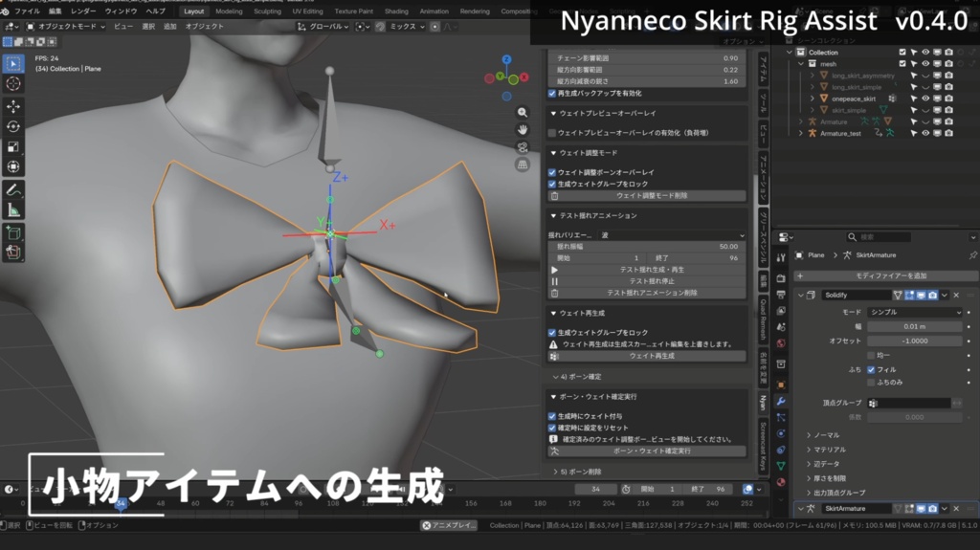This screenshot has height=550, width=980.
Task: Toggle 生成ウェイトグループをロック in ウェイト再生成
Action: pos(552,333)
